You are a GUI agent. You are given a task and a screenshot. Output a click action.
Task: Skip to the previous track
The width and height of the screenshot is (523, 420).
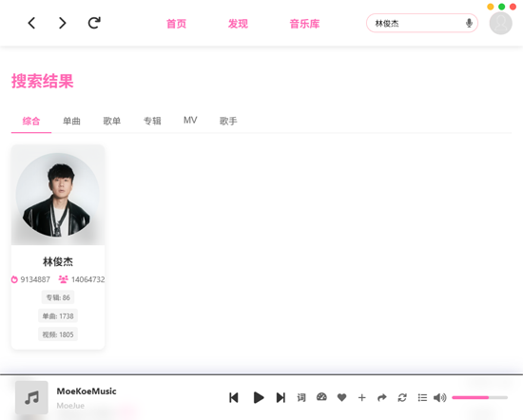coord(234,397)
